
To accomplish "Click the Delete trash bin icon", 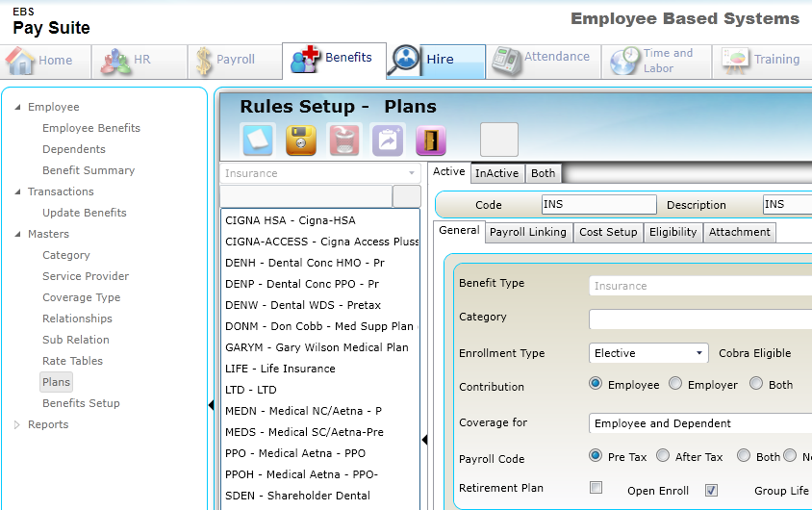I will [343, 140].
